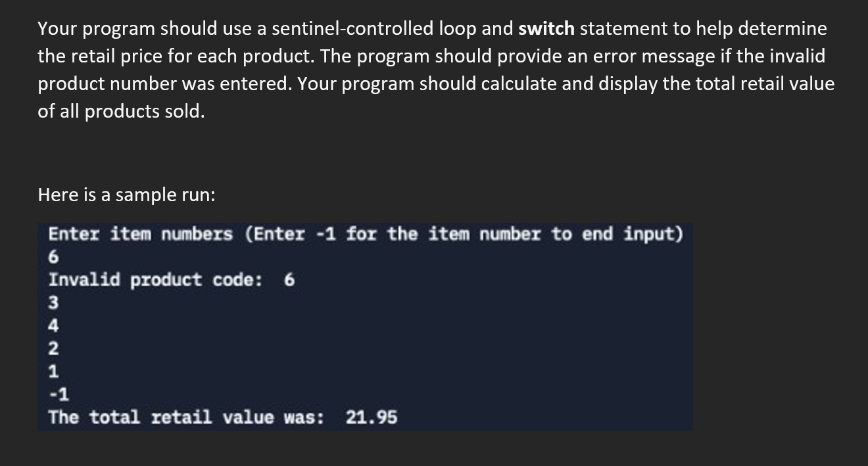Click "of all products sold." line

[x=121, y=111]
